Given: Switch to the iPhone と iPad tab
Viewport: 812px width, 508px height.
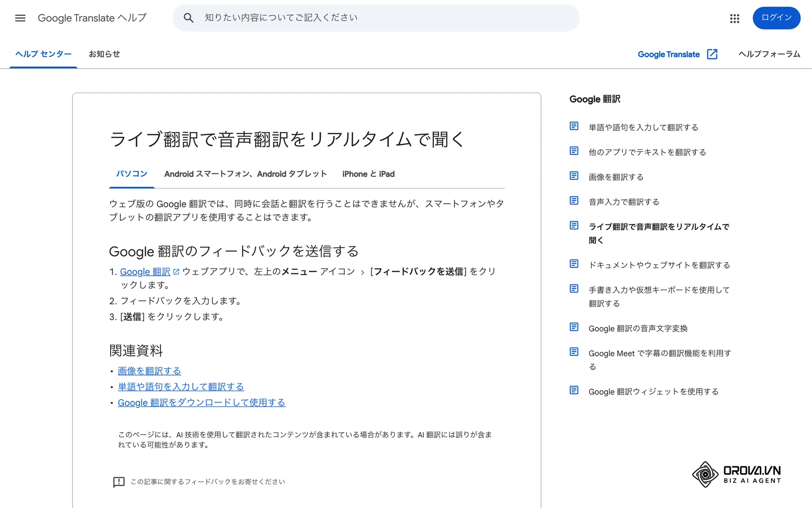Looking at the screenshot, I should coord(368,174).
